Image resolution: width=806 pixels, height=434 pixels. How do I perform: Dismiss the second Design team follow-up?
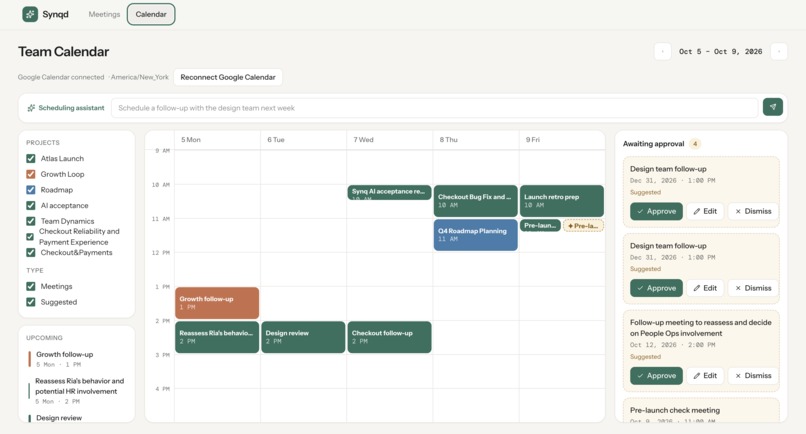tap(753, 288)
